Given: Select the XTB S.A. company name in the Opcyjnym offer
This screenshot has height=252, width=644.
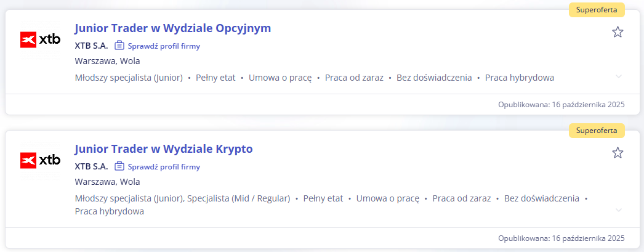Looking at the screenshot, I should click(x=91, y=46).
